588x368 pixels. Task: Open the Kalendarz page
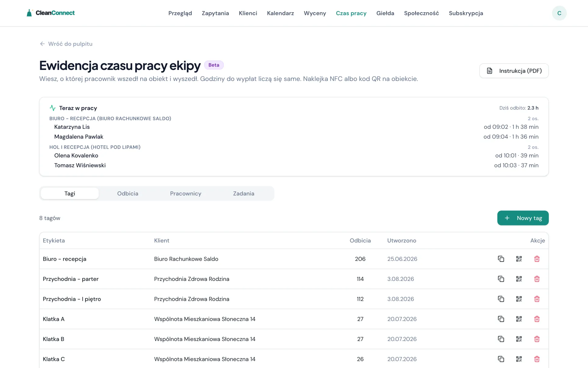[x=281, y=13]
